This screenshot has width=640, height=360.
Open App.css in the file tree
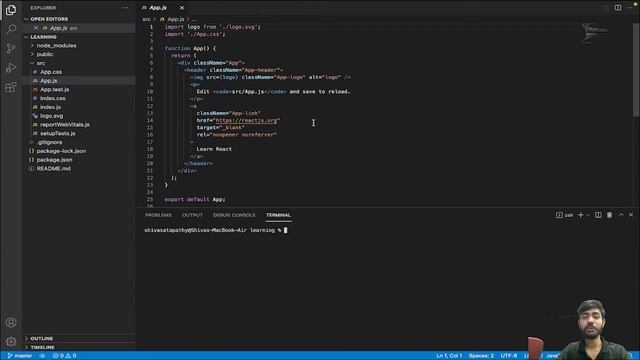coord(51,72)
